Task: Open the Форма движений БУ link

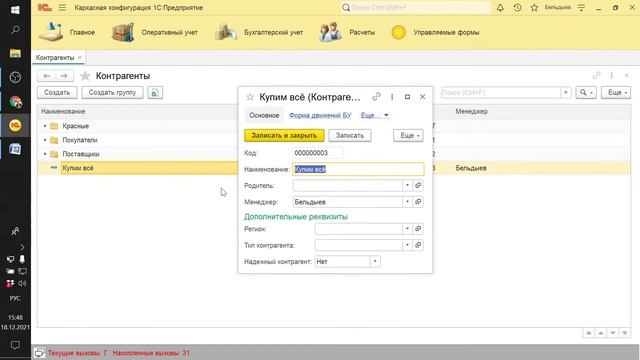Action: (x=320, y=116)
